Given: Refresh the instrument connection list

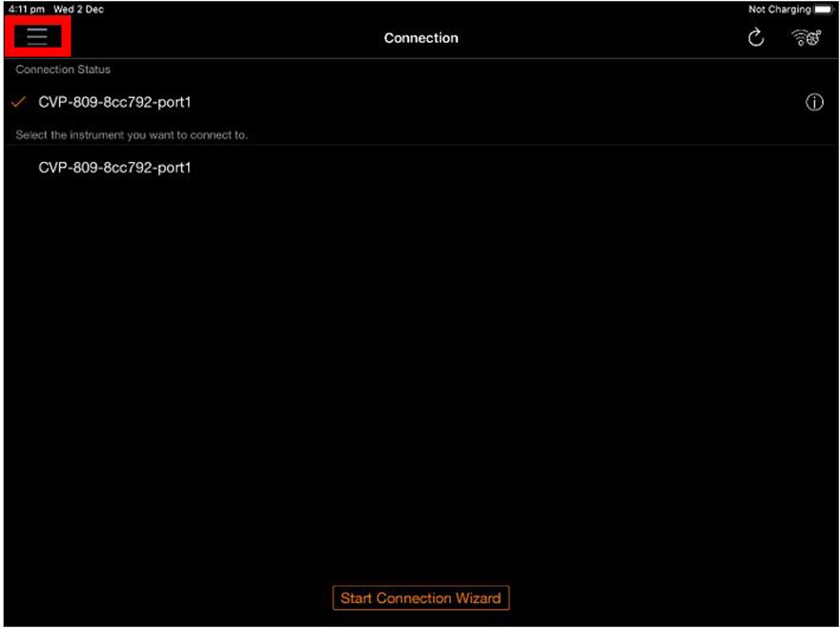Looking at the screenshot, I should [x=756, y=38].
